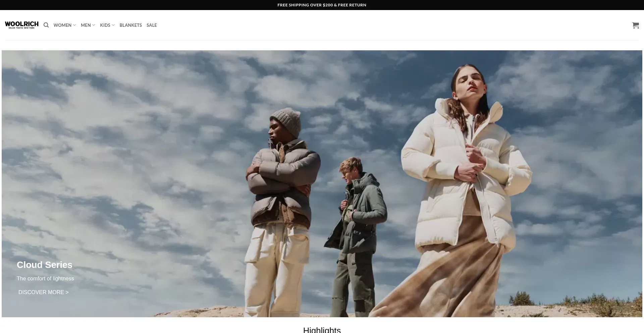Click 'The comfort of lightness' subtitle
Image resolution: width=644 pixels, height=333 pixels.
(x=45, y=278)
